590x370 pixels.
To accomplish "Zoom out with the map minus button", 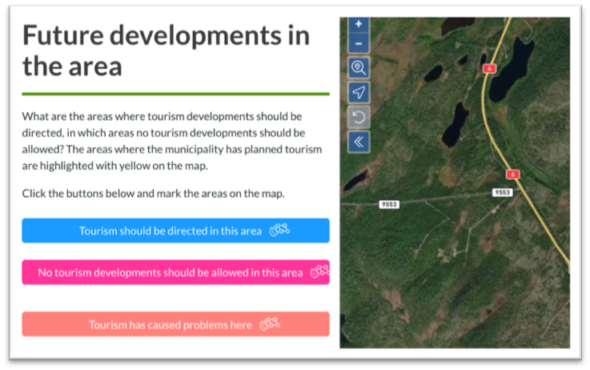I will [x=359, y=44].
